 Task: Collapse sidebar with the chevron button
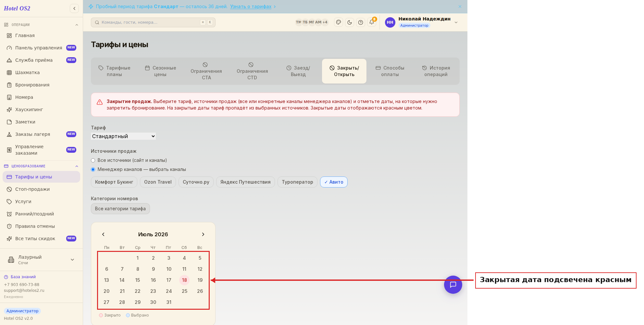click(74, 8)
